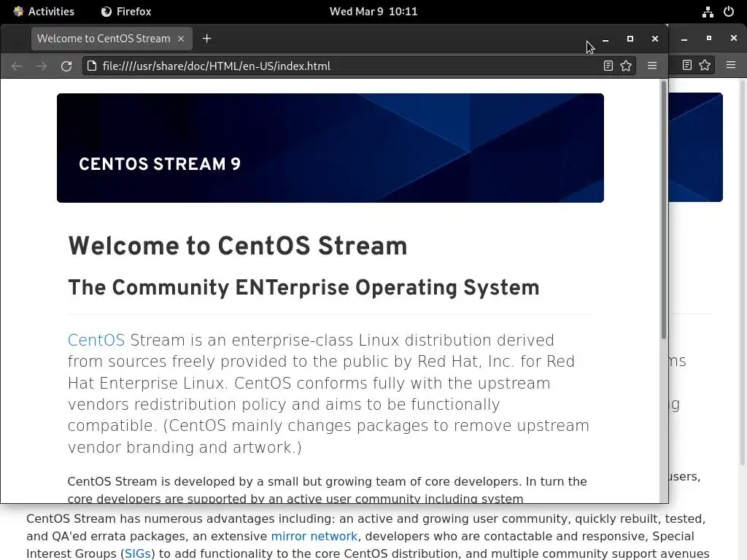Close the background Firefox window
747x560 pixels.
tap(734, 38)
